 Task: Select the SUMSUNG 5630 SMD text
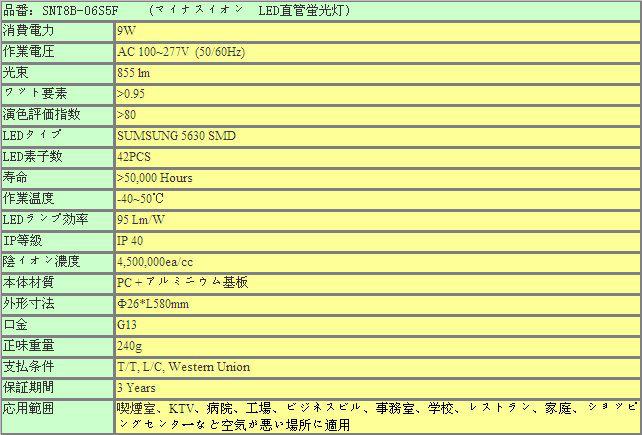176,136
